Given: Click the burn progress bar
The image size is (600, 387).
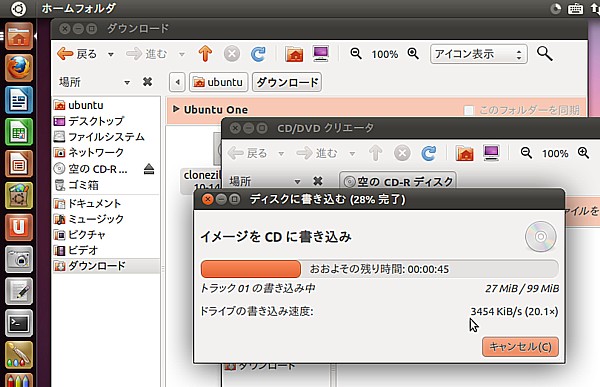Looking at the screenshot, I should tap(379, 269).
